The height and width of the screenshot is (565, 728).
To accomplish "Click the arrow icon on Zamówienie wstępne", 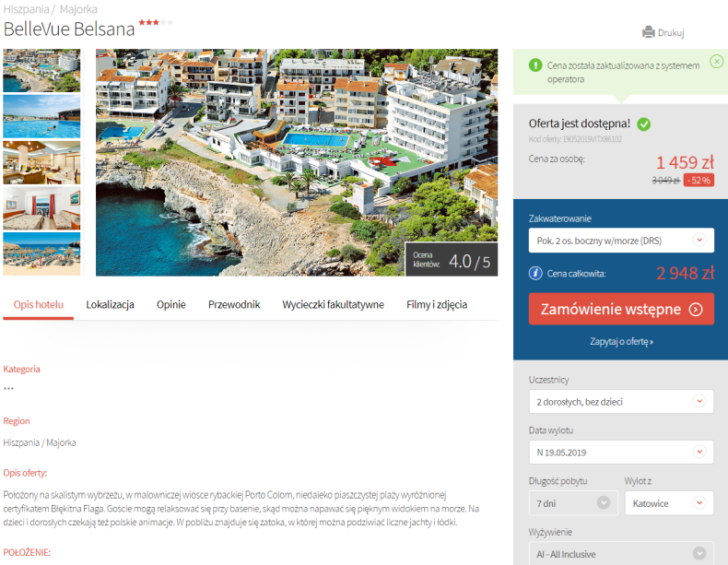I will click(696, 309).
